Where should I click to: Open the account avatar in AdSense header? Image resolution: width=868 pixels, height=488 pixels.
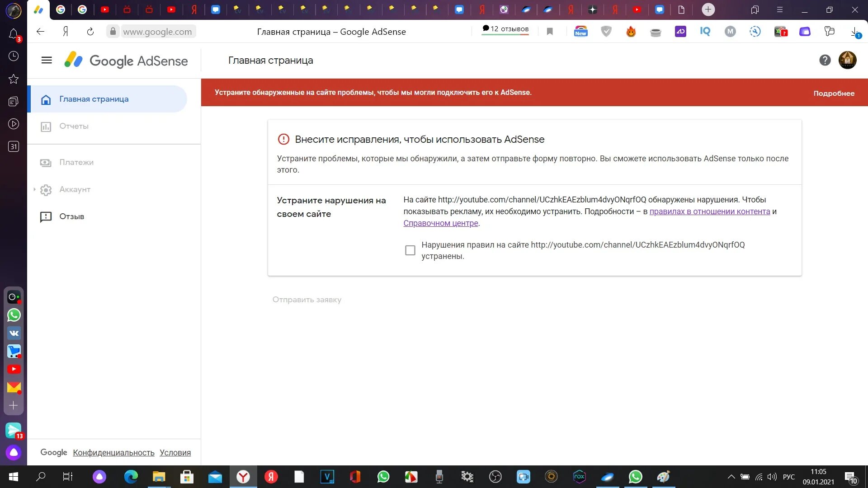[x=847, y=60]
